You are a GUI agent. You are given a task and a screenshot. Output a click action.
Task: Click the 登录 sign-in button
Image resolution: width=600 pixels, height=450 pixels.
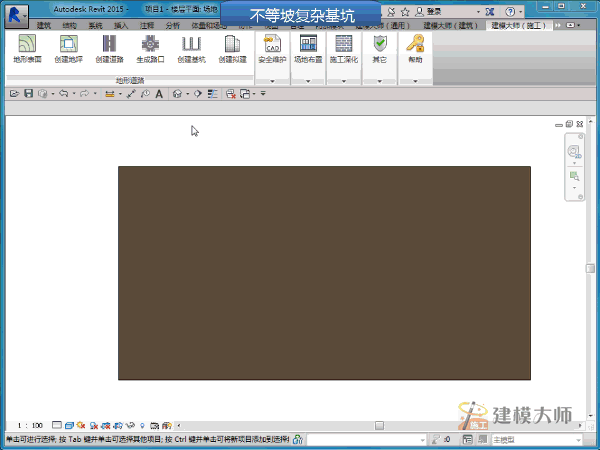click(x=429, y=12)
